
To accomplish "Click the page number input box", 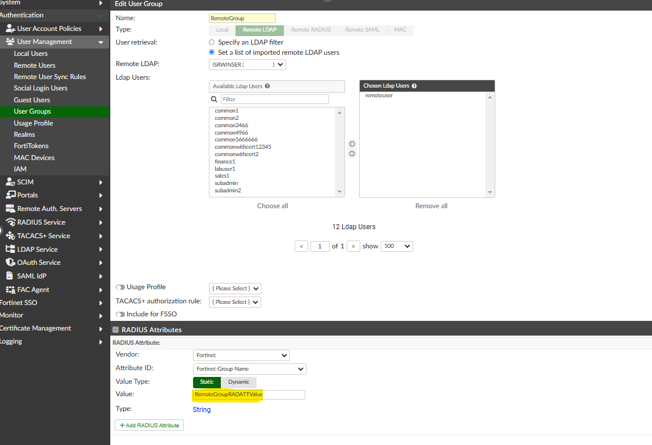I will tap(320, 246).
